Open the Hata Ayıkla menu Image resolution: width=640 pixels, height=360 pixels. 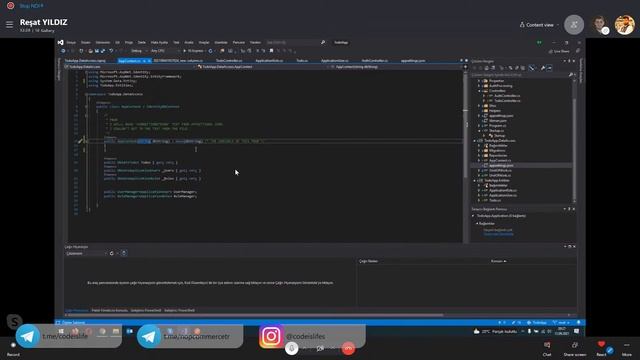pos(159,42)
